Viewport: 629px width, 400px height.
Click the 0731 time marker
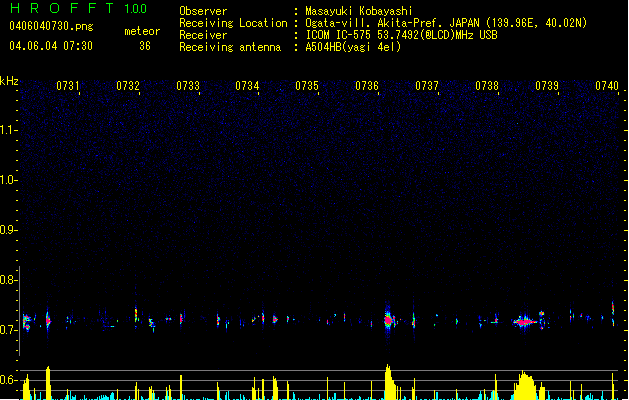point(68,86)
